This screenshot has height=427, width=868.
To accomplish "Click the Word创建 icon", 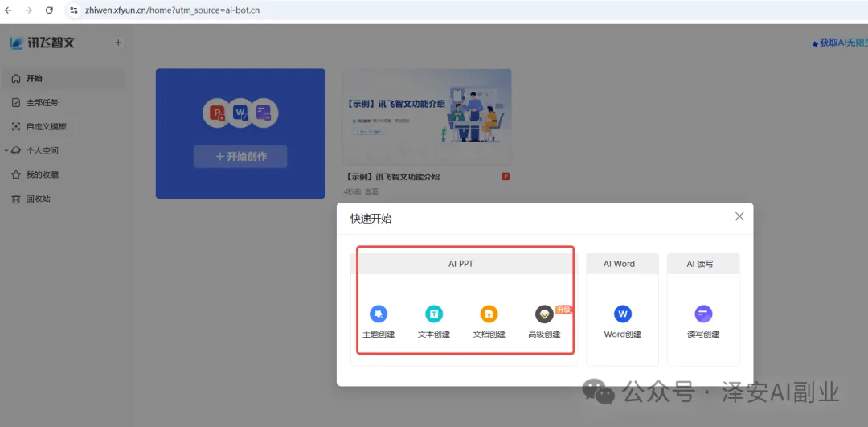I will tap(623, 314).
